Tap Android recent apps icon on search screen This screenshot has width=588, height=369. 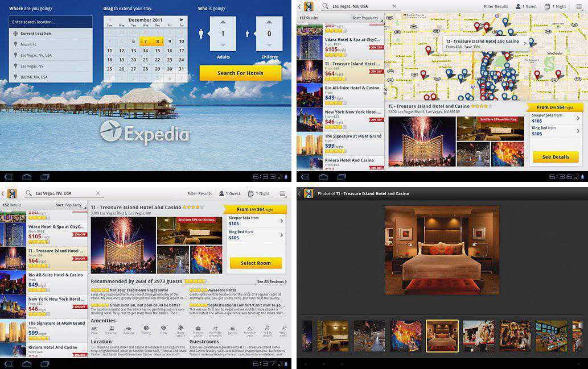coord(44,176)
